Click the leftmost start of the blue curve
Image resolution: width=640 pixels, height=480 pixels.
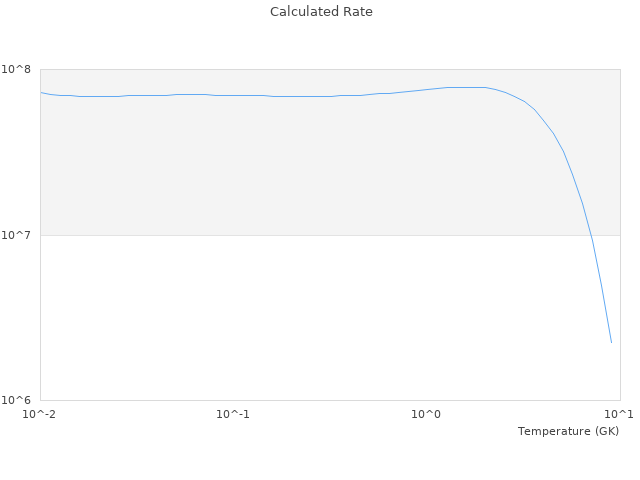pyautogui.click(x=41, y=92)
